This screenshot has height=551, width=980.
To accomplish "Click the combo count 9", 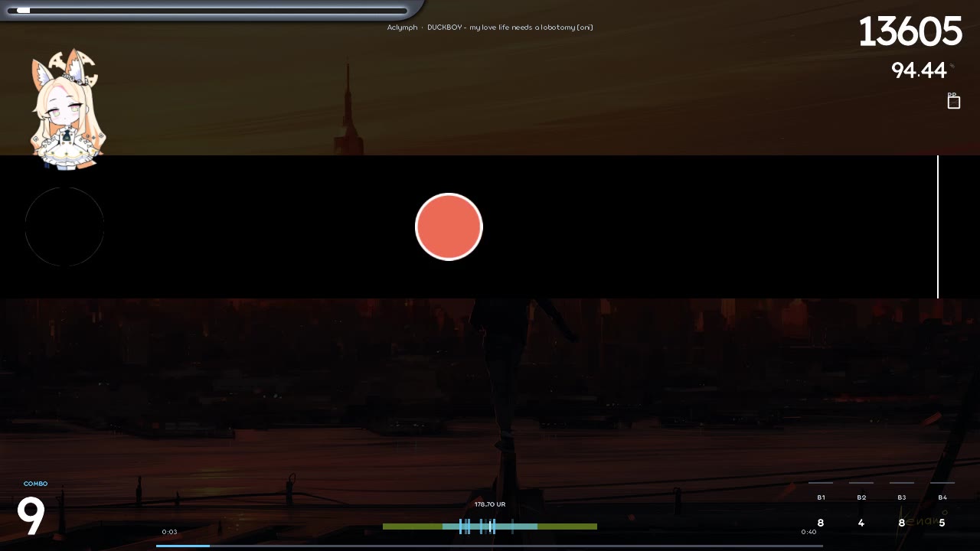I will tap(31, 517).
